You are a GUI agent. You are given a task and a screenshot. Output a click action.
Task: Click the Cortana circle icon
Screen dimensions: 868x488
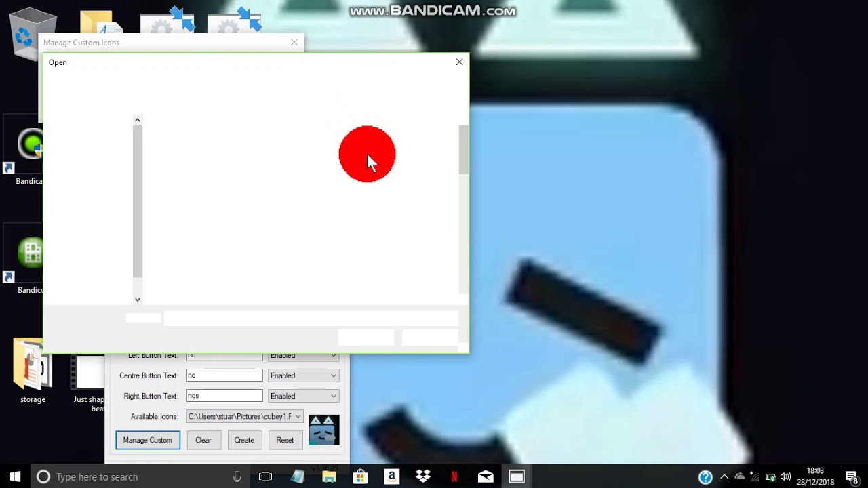coord(43,476)
